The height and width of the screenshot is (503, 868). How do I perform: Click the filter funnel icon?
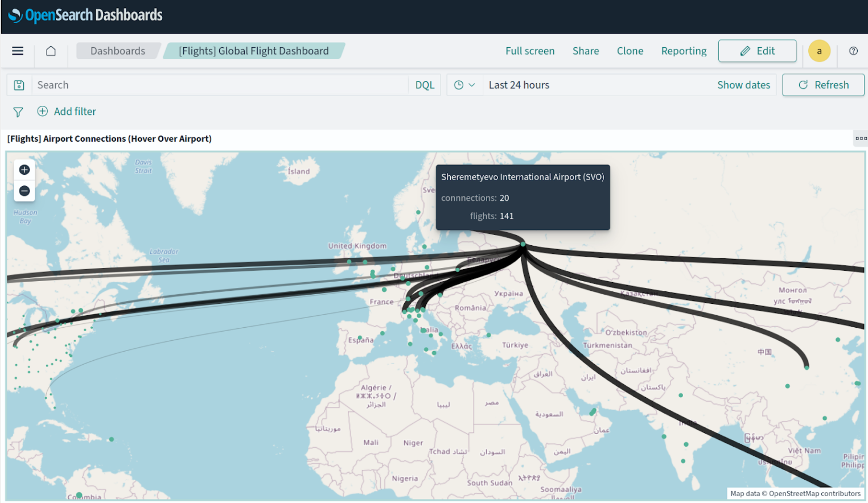(18, 112)
